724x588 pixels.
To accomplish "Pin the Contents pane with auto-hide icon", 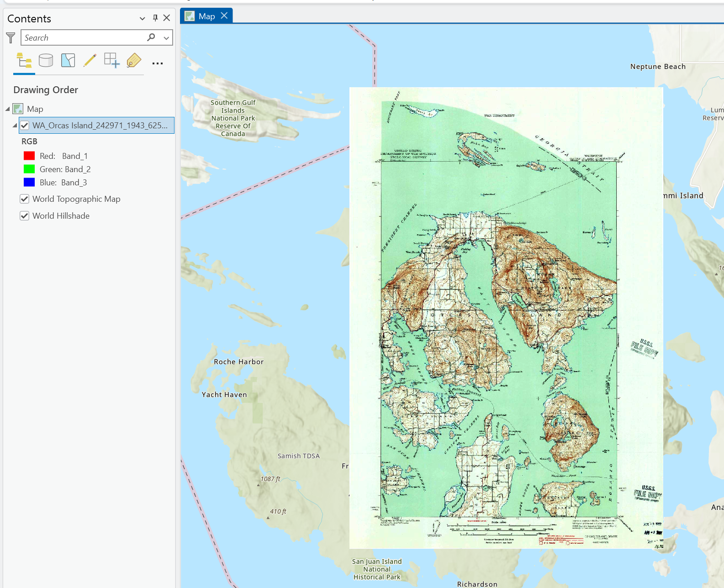I will [x=155, y=18].
